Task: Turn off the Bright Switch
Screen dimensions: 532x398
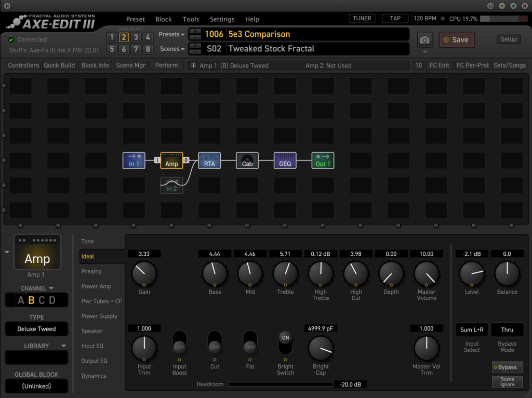Action: 285,343
